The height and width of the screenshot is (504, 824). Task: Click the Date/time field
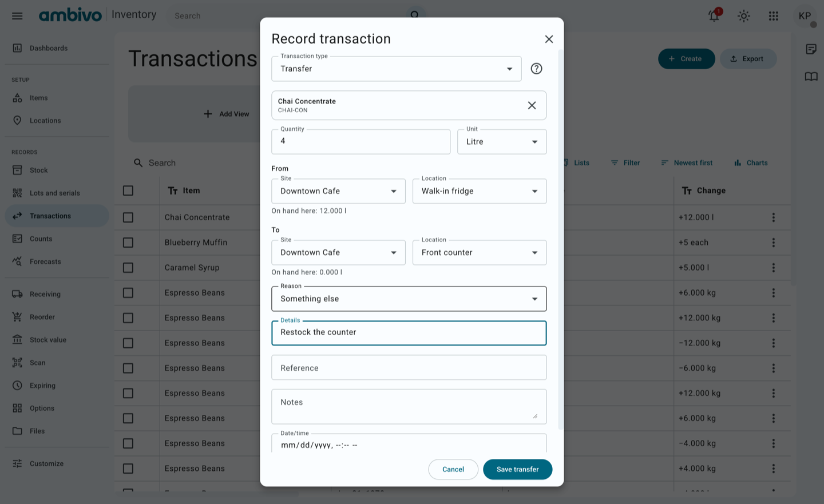pos(409,443)
